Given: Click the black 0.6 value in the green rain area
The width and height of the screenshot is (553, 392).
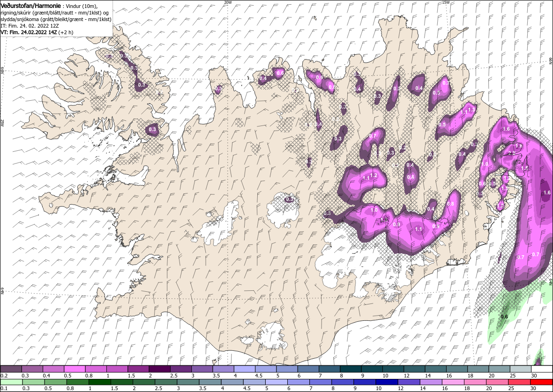Looking at the screenshot, I should pyautogui.click(x=504, y=317).
